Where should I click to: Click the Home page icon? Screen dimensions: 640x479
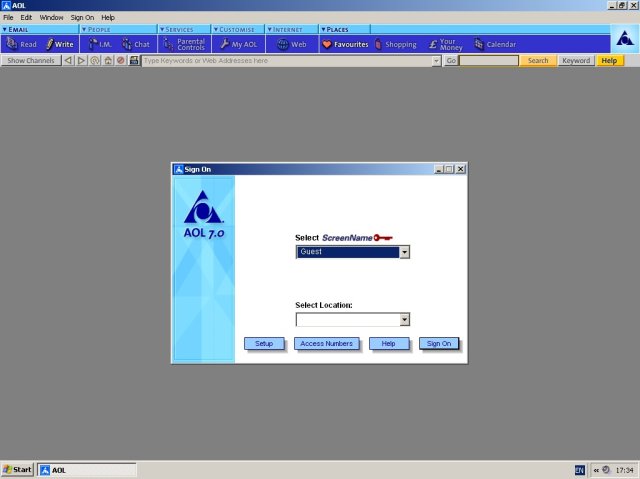click(108, 60)
